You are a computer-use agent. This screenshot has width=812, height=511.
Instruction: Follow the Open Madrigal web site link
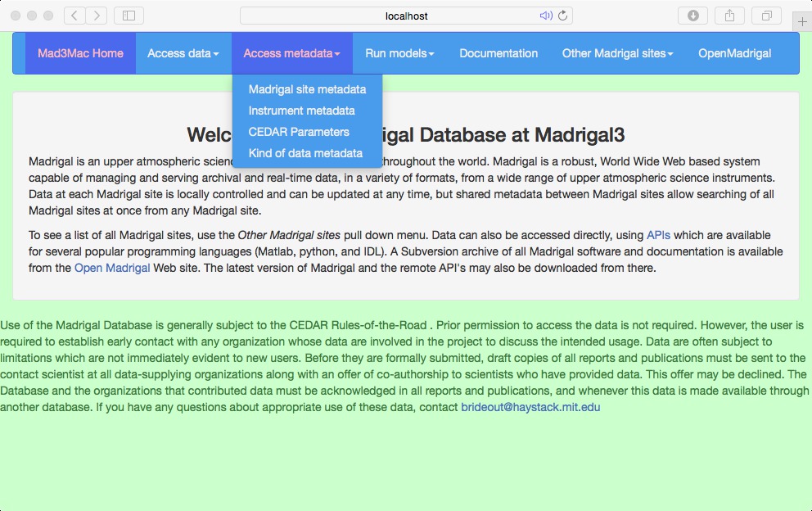[x=112, y=268]
